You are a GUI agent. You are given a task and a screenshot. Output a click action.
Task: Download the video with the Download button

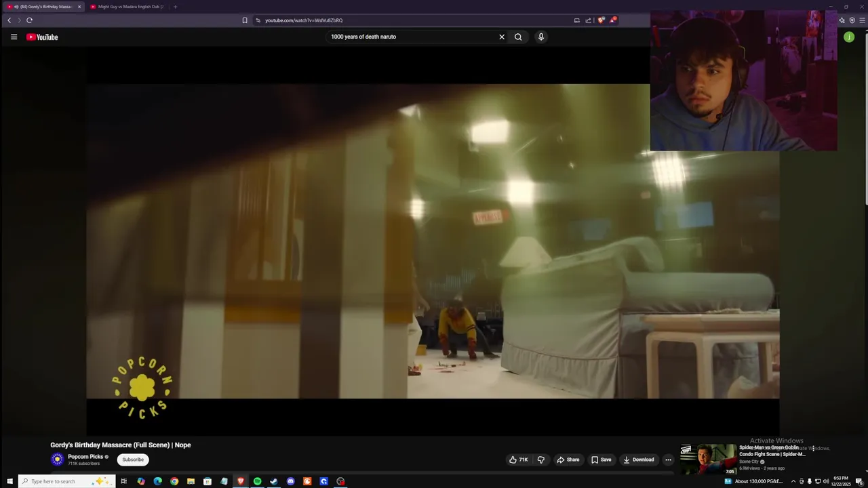pos(639,460)
